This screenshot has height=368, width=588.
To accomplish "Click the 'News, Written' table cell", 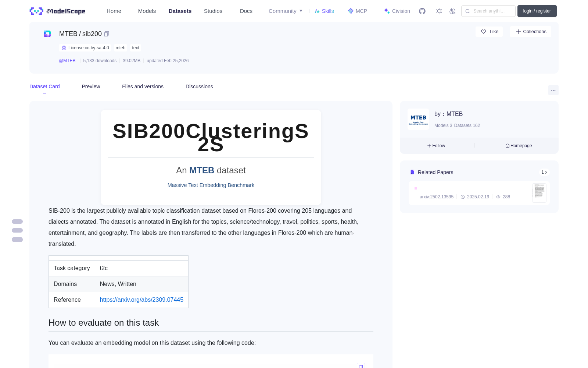I will [141, 284].
